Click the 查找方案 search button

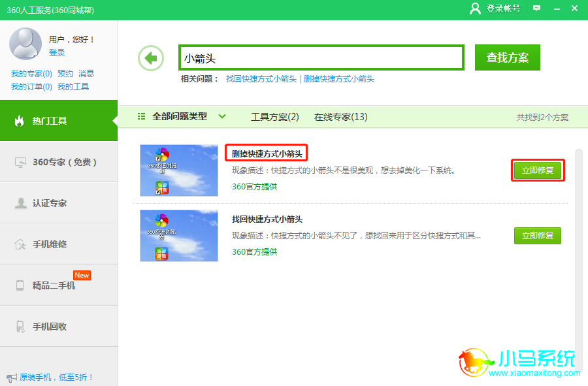pyautogui.click(x=508, y=57)
